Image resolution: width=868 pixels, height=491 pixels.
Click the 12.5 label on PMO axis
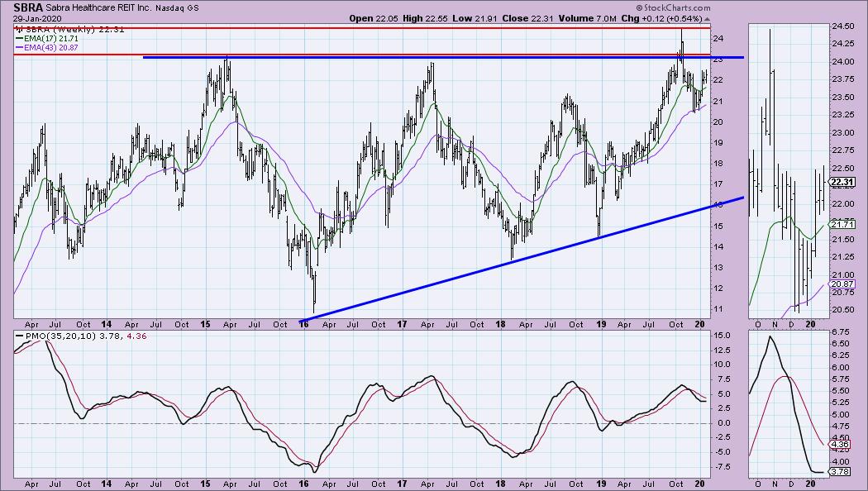[723, 350]
